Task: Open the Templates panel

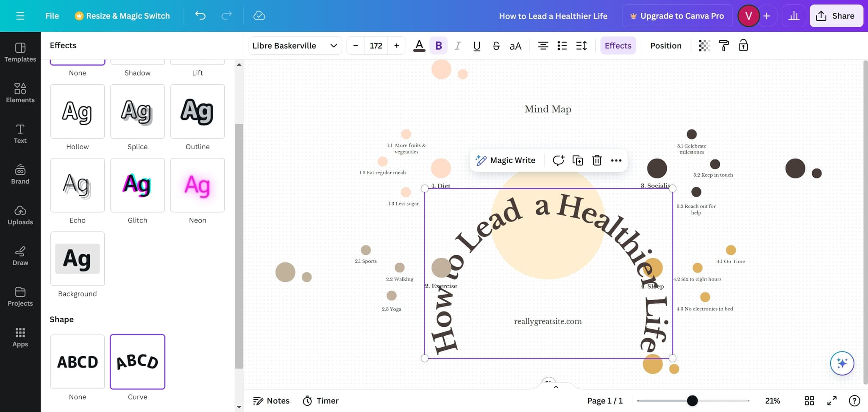Action: (20, 53)
